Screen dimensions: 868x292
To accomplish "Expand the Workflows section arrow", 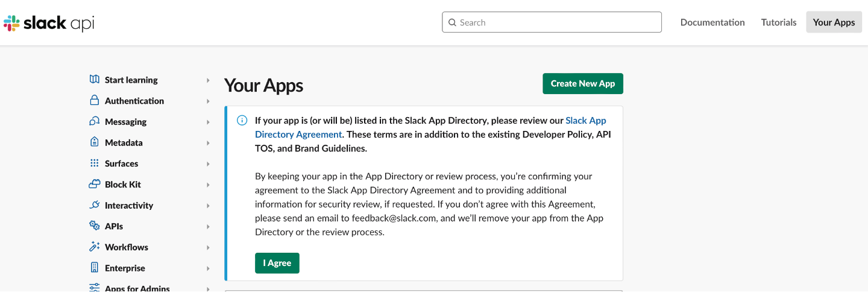I will pyautogui.click(x=208, y=247).
